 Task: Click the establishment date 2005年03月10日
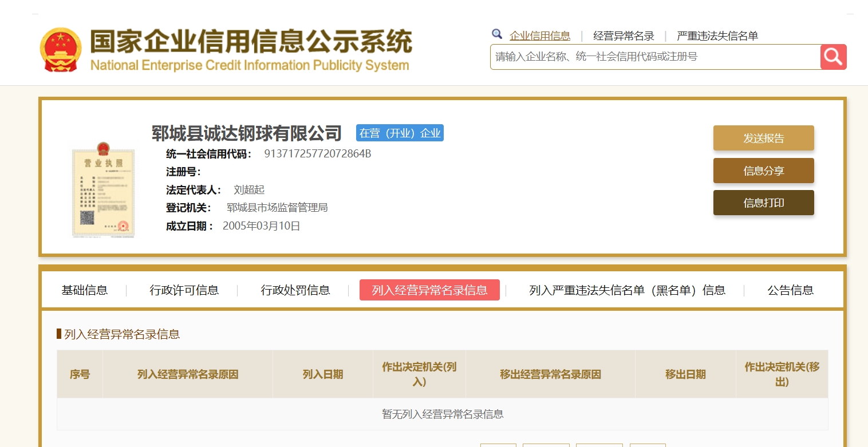(x=262, y=226)
